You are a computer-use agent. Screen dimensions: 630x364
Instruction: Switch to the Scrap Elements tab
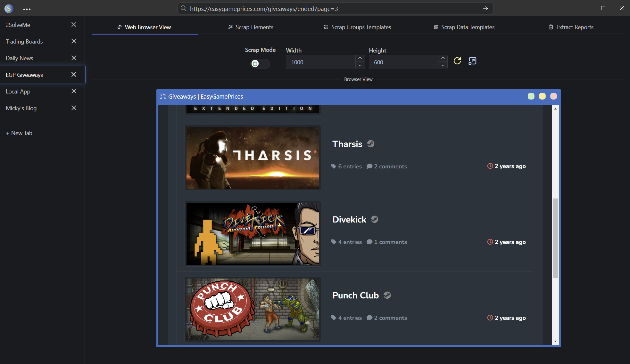[x=251, y=27]
